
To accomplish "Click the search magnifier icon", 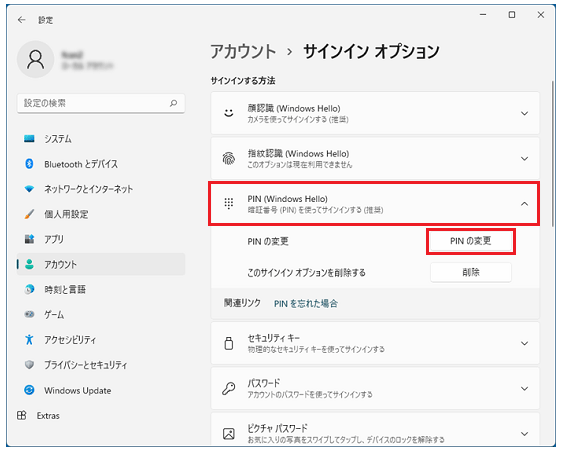I will [x=174, y=103].
